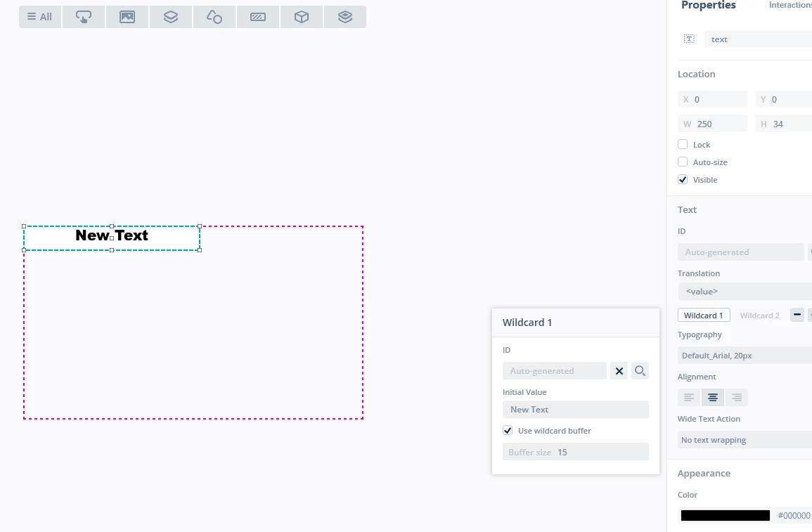Enable the Auto-size checkbox

point(683,162)
